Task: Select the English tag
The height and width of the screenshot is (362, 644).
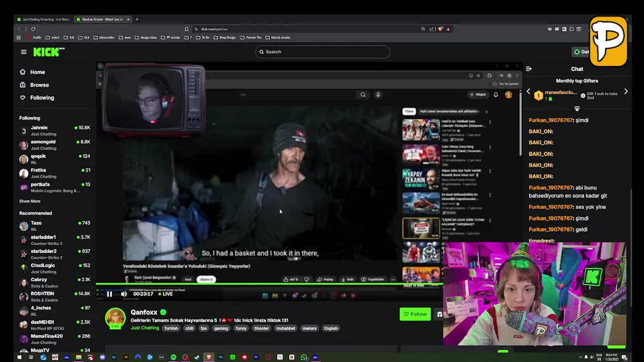Action: pyautogui.click(x=331, y=328)
